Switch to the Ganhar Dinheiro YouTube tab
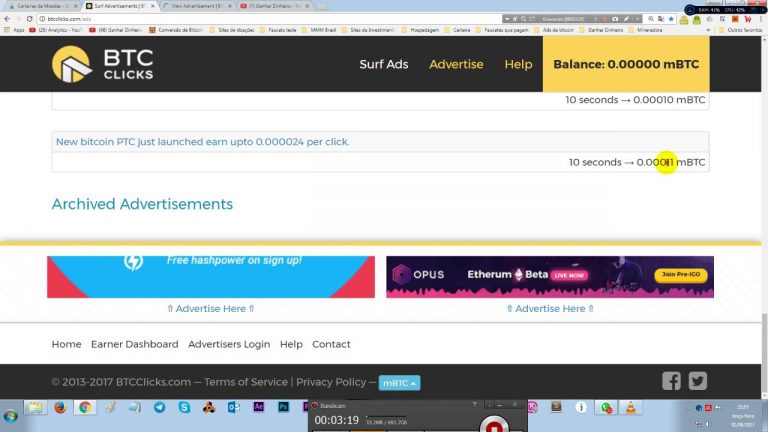This screenshot has height=432, width=768. [274, 6]
